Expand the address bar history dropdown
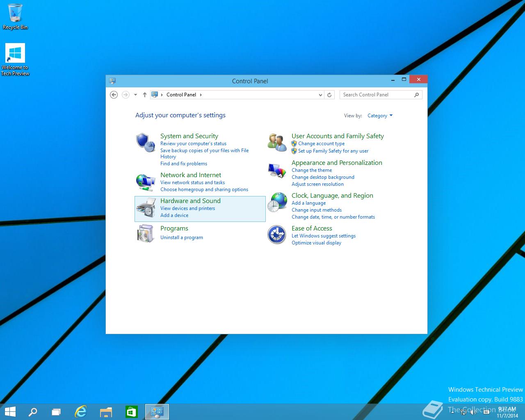This screenshot has width=525, height=420. click(x=321, y=95)
